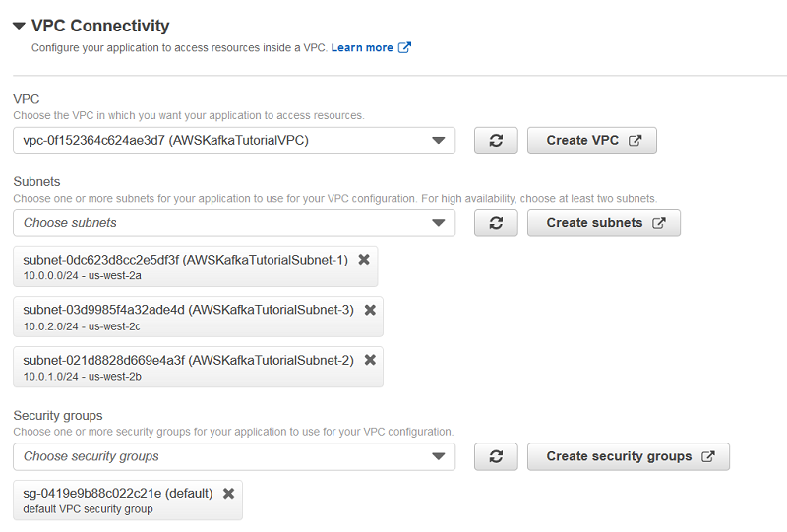Click the external link icon on Create VPC

[x=635, y=140]
